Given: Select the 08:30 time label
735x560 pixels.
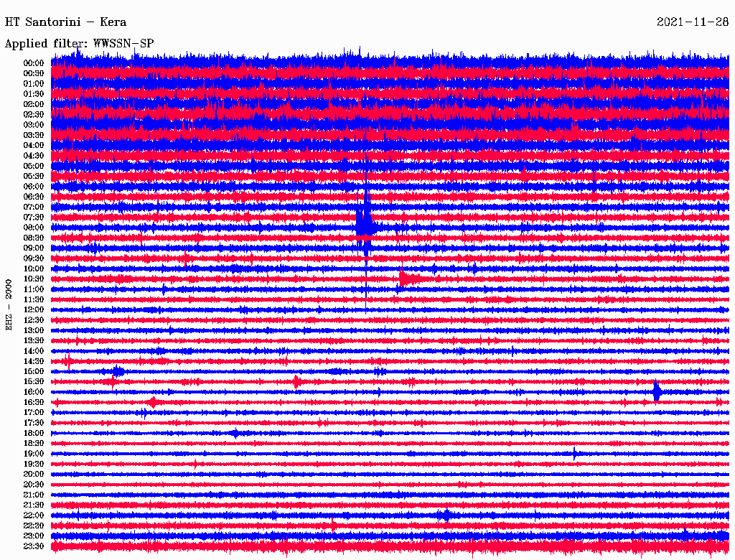Looking at the screenshot, I should [x=34, y=238].
